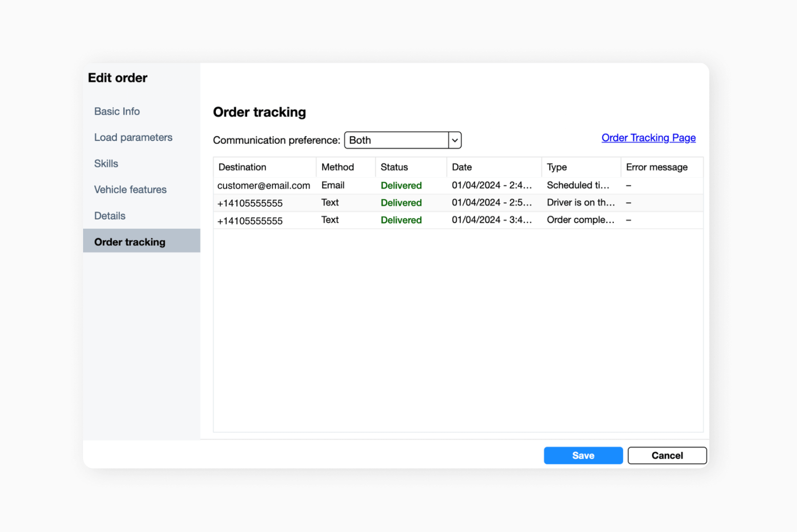This screenshot has height=532, width=797.
Task: Navigate to Basic Info section
Action: click(x=117, y=111)
